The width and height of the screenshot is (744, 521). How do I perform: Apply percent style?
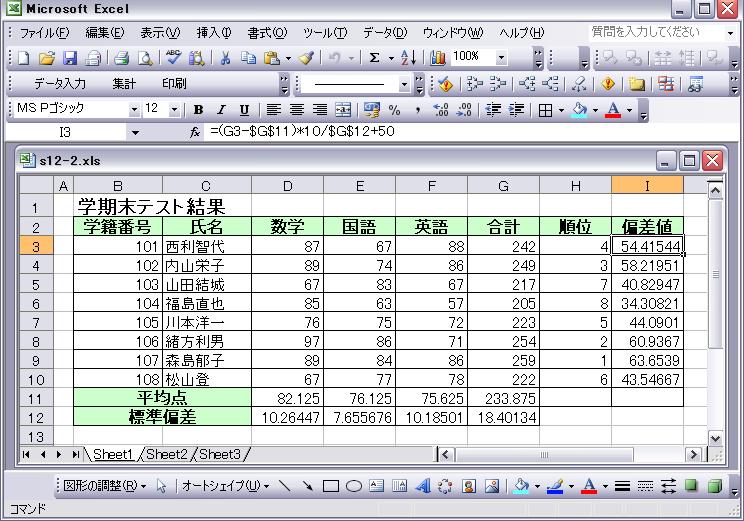tap(394, 110)
